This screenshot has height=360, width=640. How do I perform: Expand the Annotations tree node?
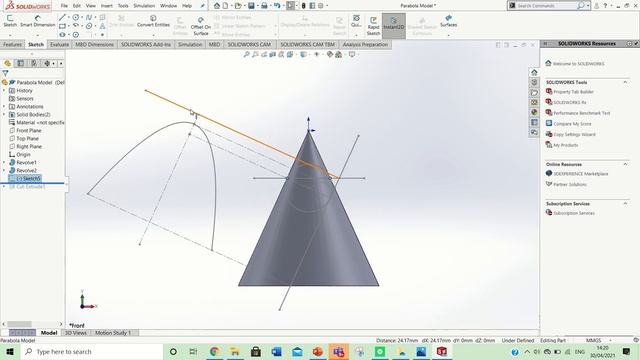pos(4,107)
